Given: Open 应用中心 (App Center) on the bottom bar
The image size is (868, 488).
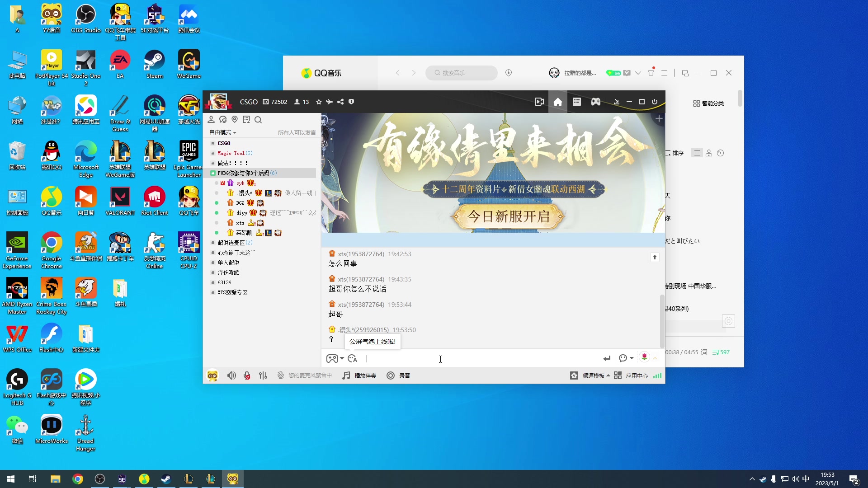Looking at the screenshot, I should [637, 375].
